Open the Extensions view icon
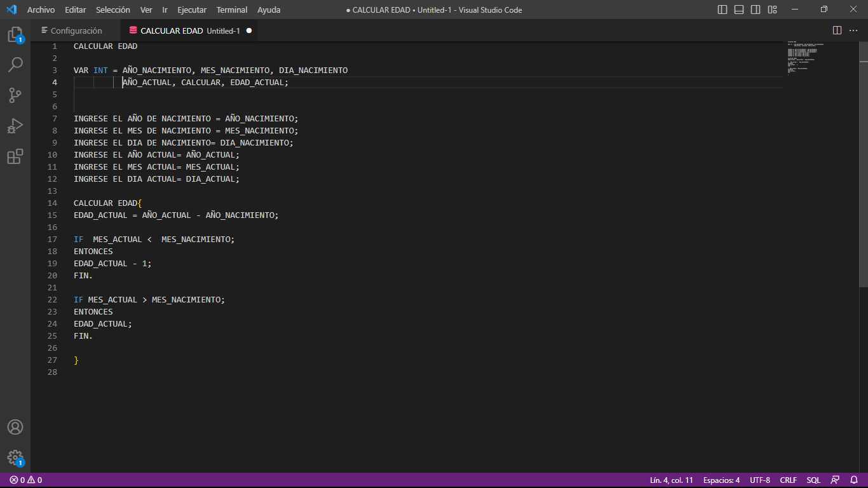This screenshot has width=868, height=488. [x=15, y=156]
